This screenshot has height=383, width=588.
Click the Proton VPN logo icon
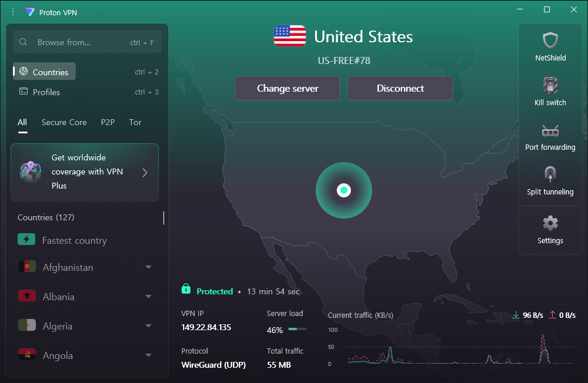[29, 12]
